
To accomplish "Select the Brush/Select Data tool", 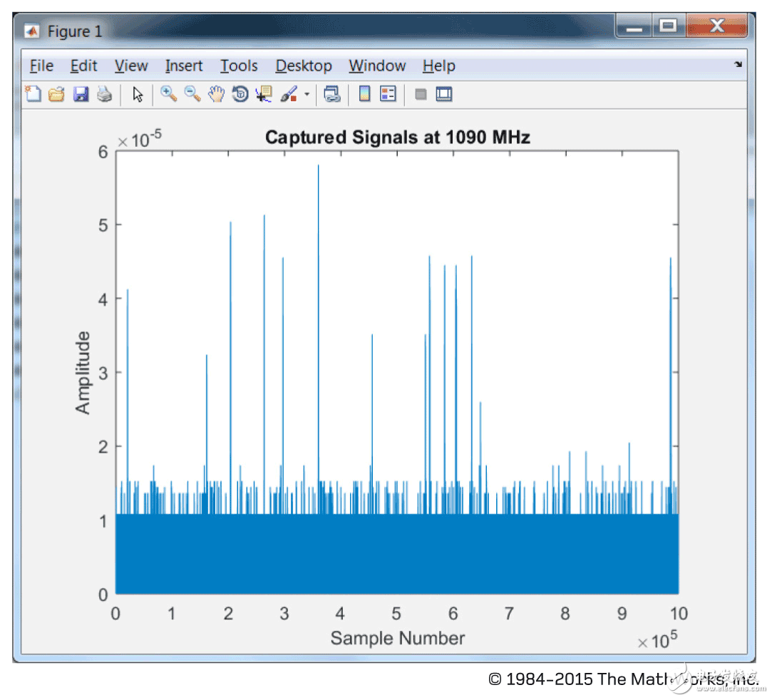I will (289, 94).
